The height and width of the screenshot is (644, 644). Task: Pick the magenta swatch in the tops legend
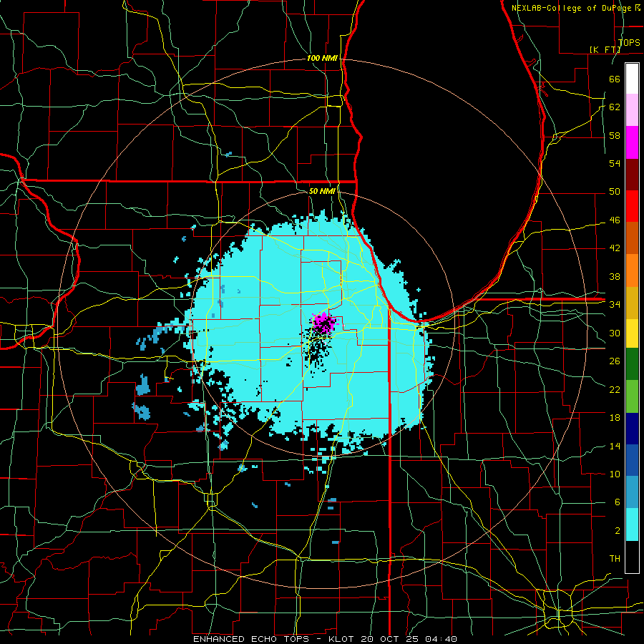click(x=632, y=142)
